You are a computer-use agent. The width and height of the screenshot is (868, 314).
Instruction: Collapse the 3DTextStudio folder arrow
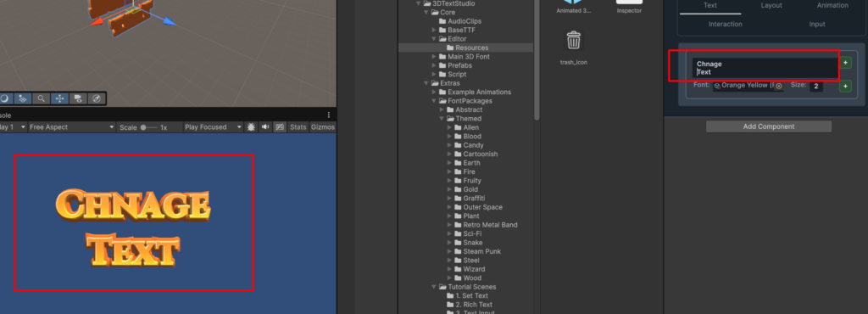click(419, 3)
